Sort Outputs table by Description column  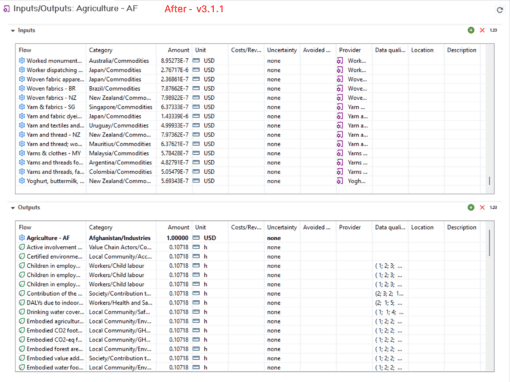tap(462, 227)
